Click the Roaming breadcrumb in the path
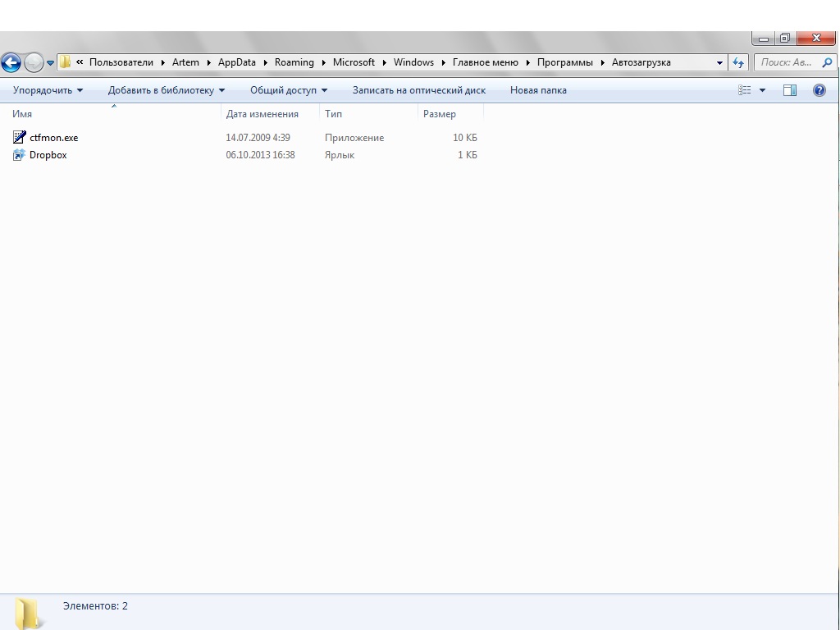 coord(294,62)
